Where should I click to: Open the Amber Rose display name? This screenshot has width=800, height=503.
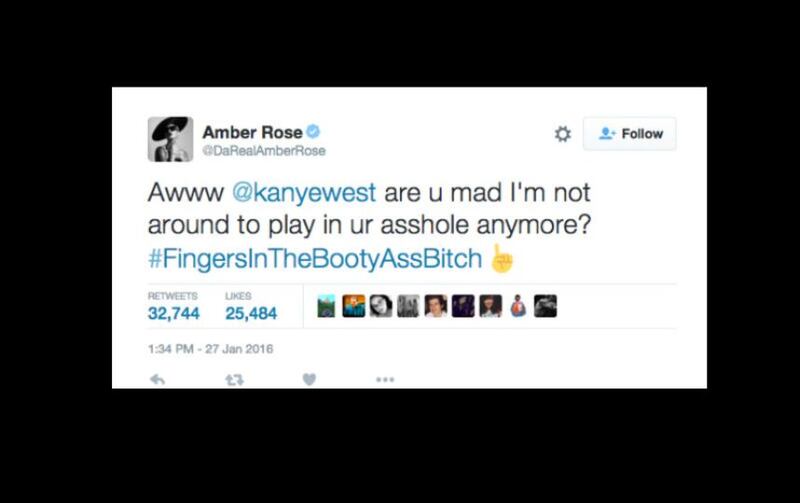point(253,132)
